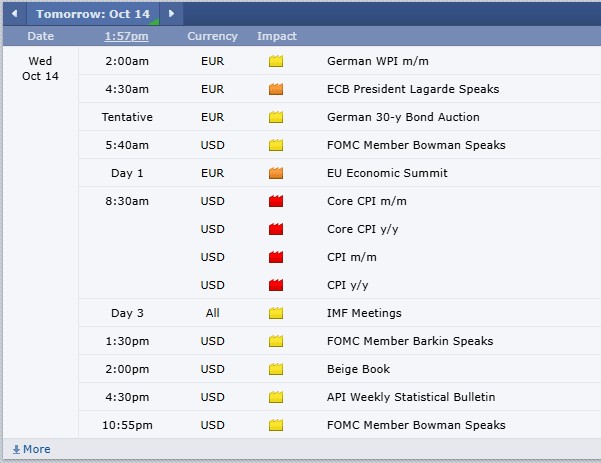Open the FOMC Member Barkin Speaks event

pos(410,341)
